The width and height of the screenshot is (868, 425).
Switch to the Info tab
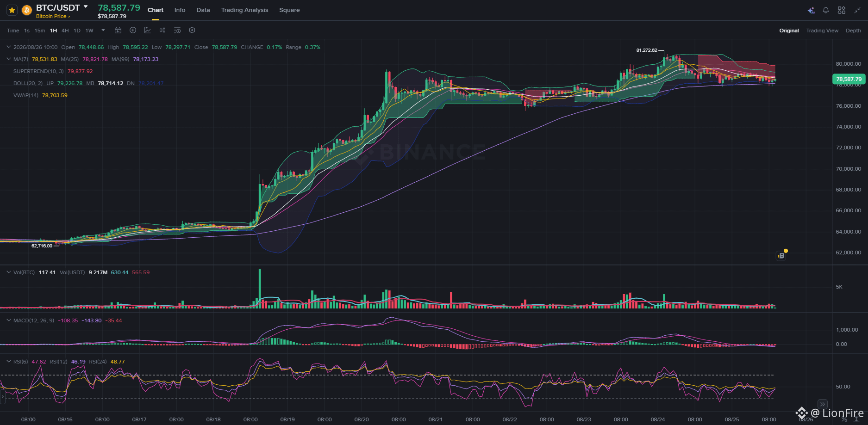(180, 10)
